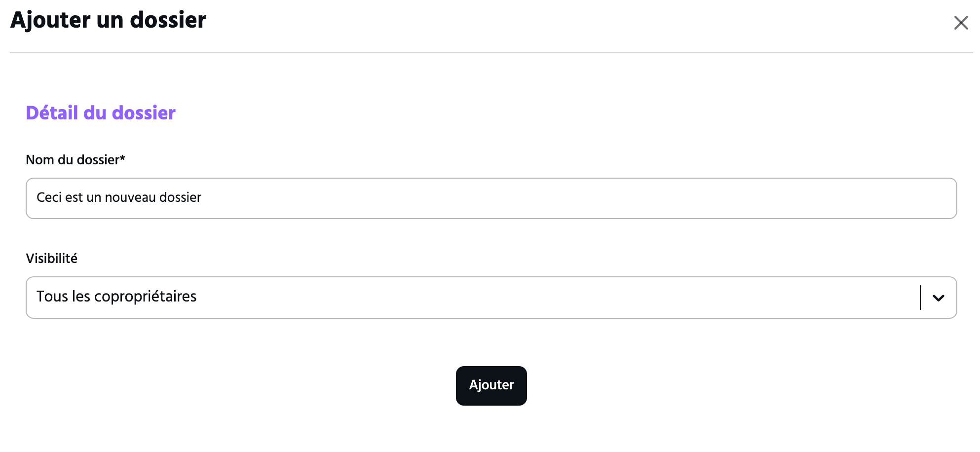This screenshot has width=980, height=452.
Task: Click the Tous les copropriétaires value text
Action: coord(116,297)
